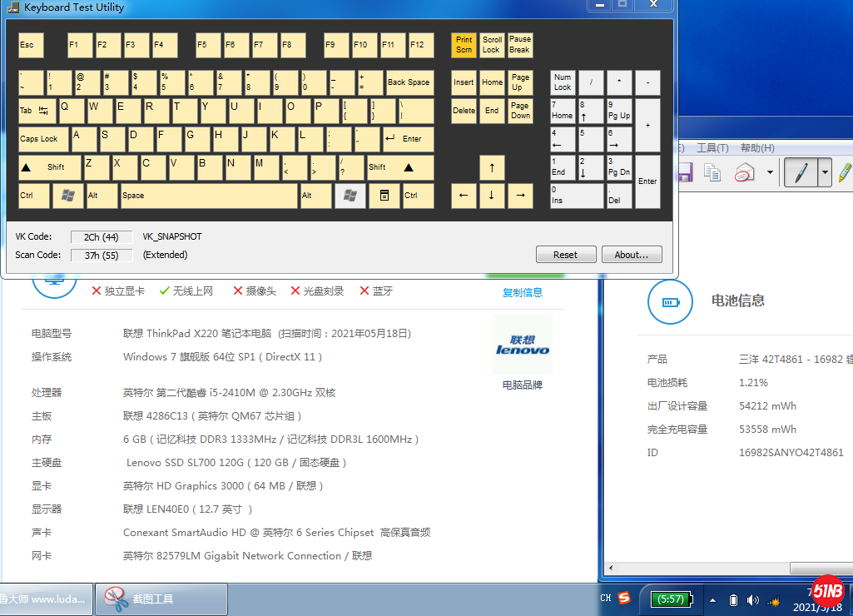Click the Sogou input method tray icon
Screen dimensions: 853x616
[624, 599]
